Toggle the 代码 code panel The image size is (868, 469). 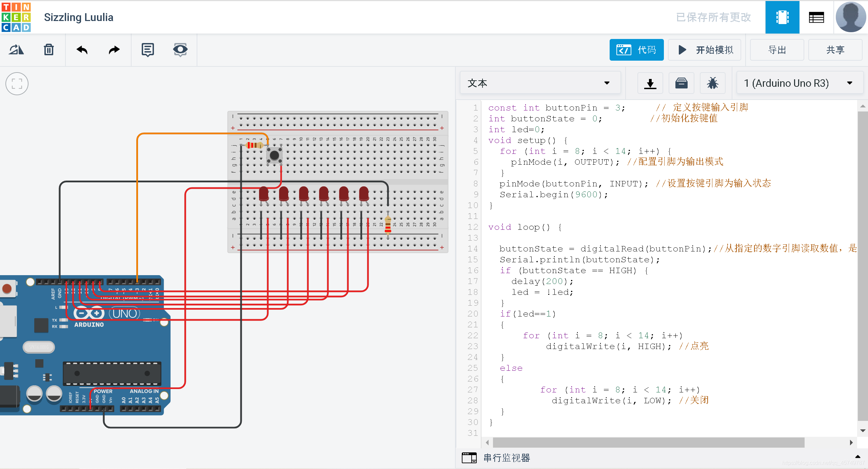636,50
